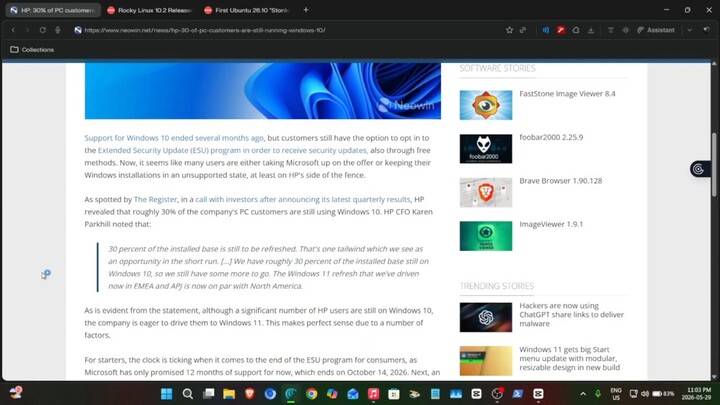Open the Music app taskbar icon
Screen dimensions: 720x405
pyautogui.click(x=373, y=394)
